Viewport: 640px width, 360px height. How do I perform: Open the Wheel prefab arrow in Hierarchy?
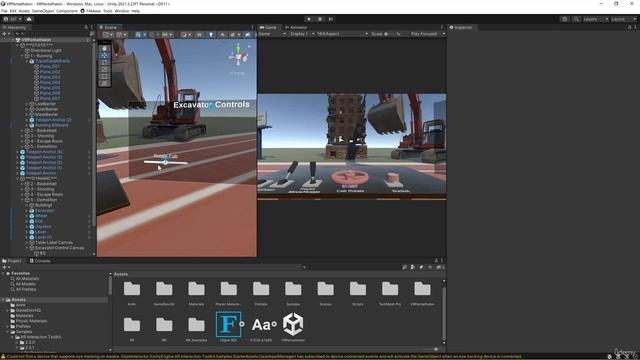(89, 216)
